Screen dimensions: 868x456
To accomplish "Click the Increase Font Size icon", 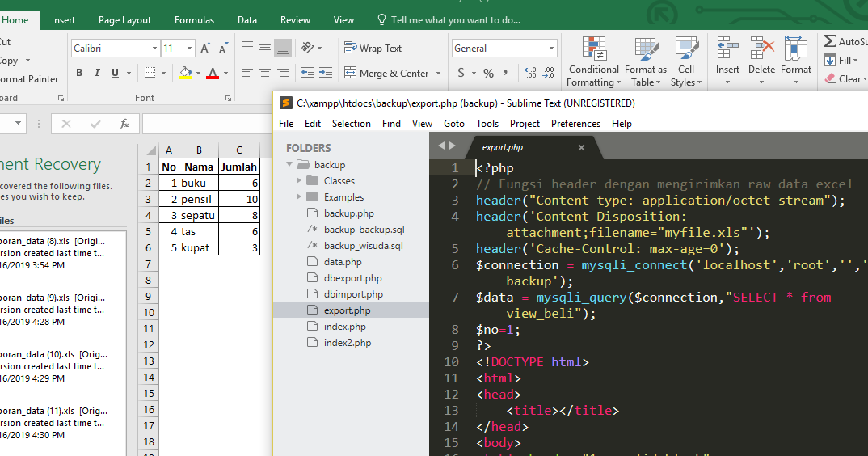I will point(206,49).
